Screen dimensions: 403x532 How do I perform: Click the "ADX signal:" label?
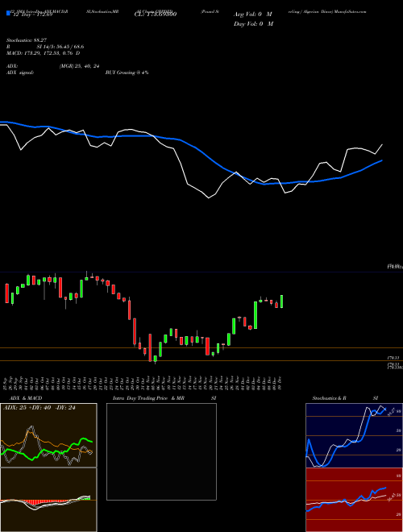coord(20,73)
